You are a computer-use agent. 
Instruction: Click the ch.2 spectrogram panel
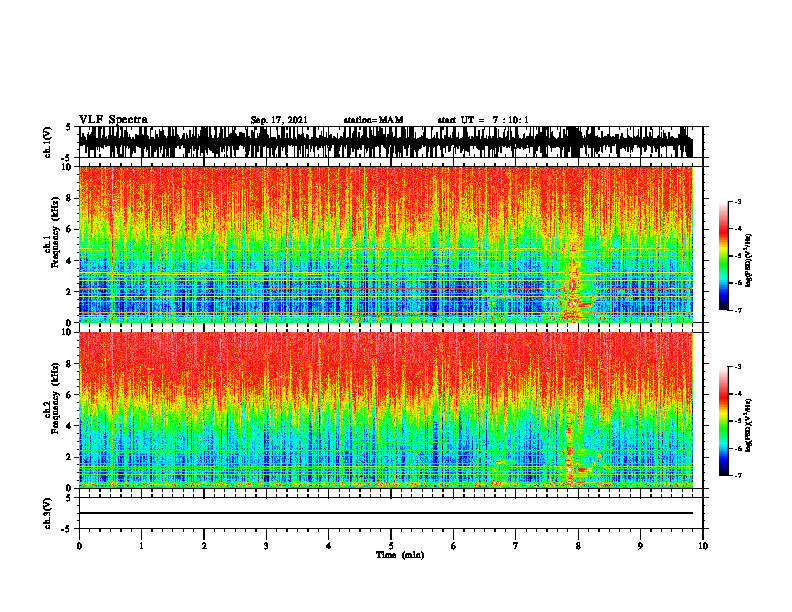[386, 410]
